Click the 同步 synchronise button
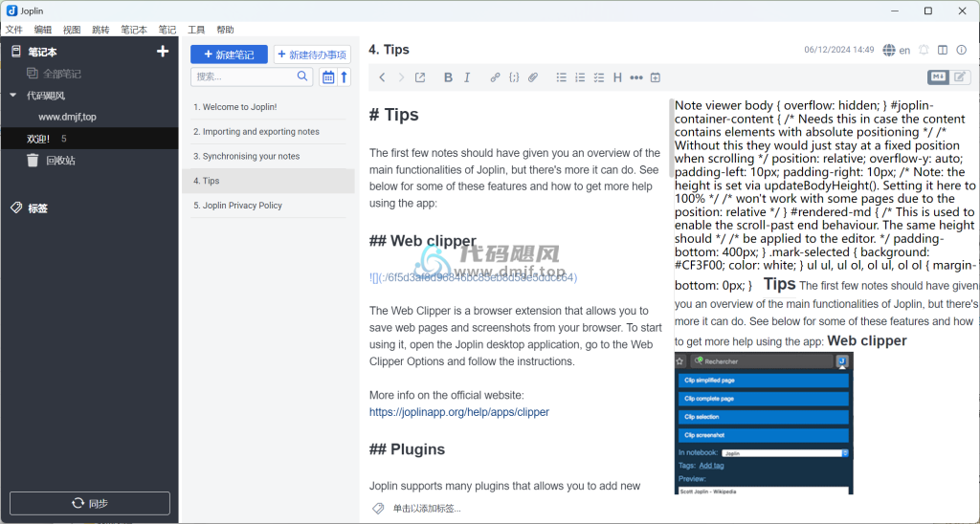The height and width of the screenshot is (524, 980). point(89,503)
